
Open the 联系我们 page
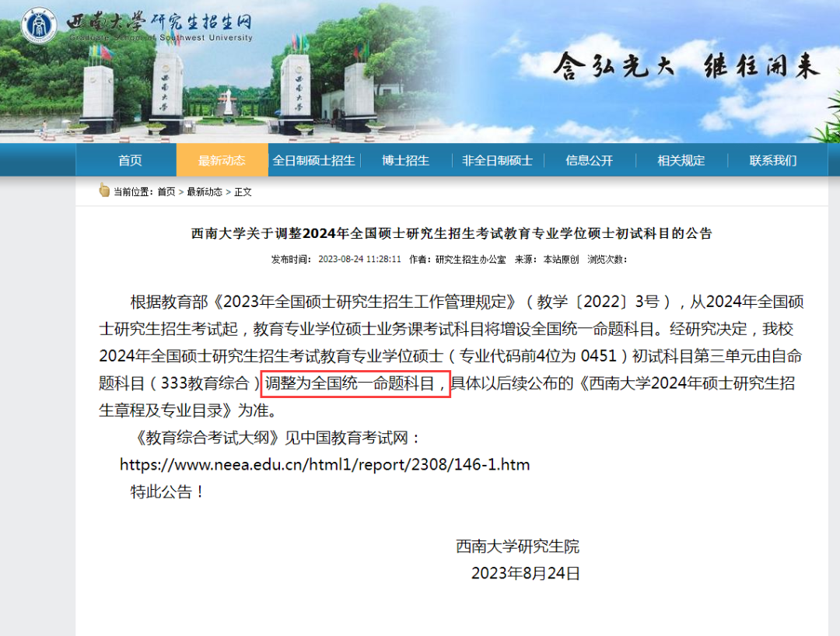771,159
